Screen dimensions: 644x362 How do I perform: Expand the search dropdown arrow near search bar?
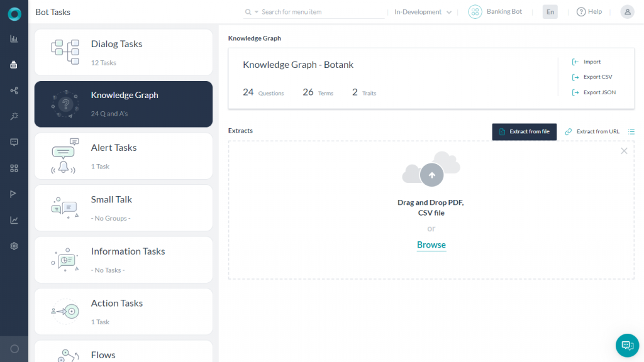(x=255, y=11)
